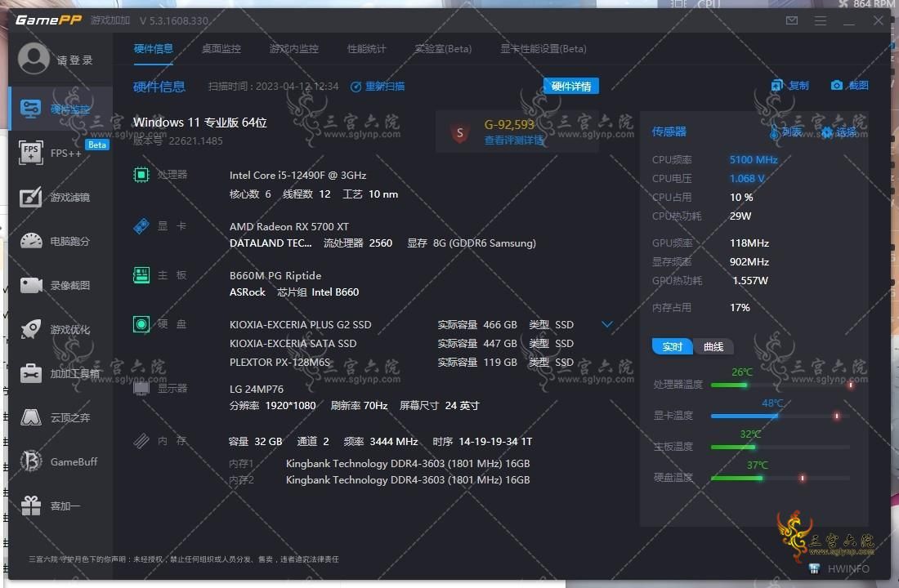Screen dimensions: 899x588
Task: Click Intel Core i5-12490F processor text
Action: click(297, 176)
